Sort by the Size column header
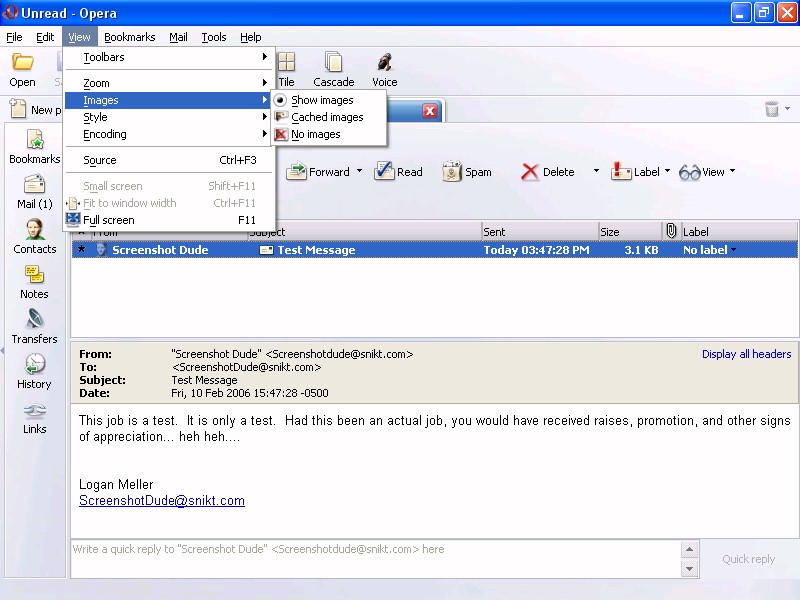This screenshot has width=800, height=600. [630, 232]
